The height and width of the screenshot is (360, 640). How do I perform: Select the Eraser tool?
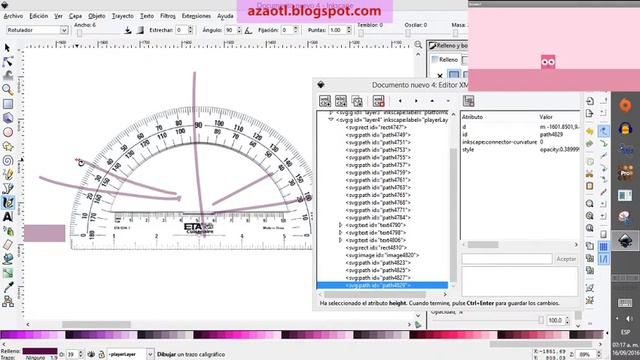coord(7,245)
